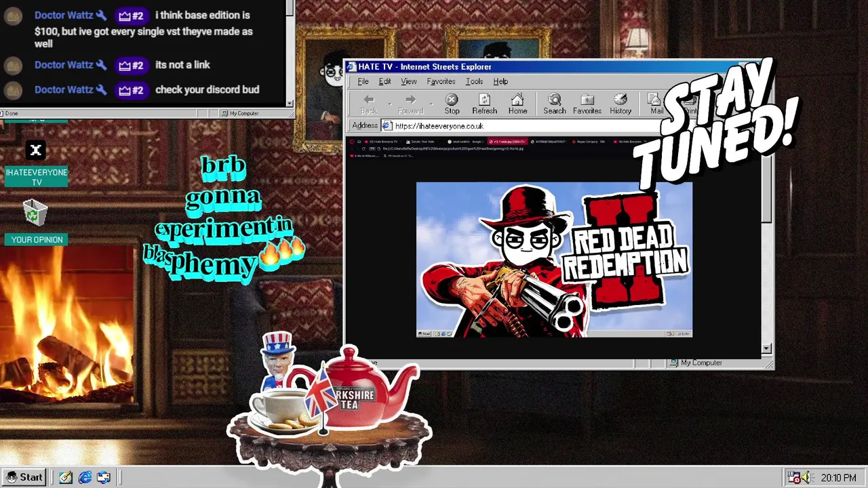The height and width of the screenshot is (488, 868).
Task: Click the page icon beside the address URL
Action: tap(387, 126)
